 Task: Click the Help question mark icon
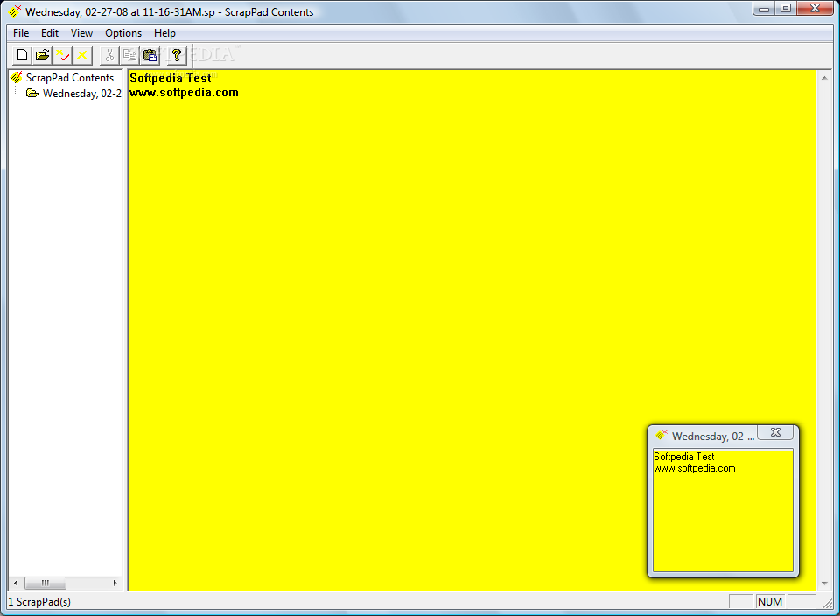[177, 55]
